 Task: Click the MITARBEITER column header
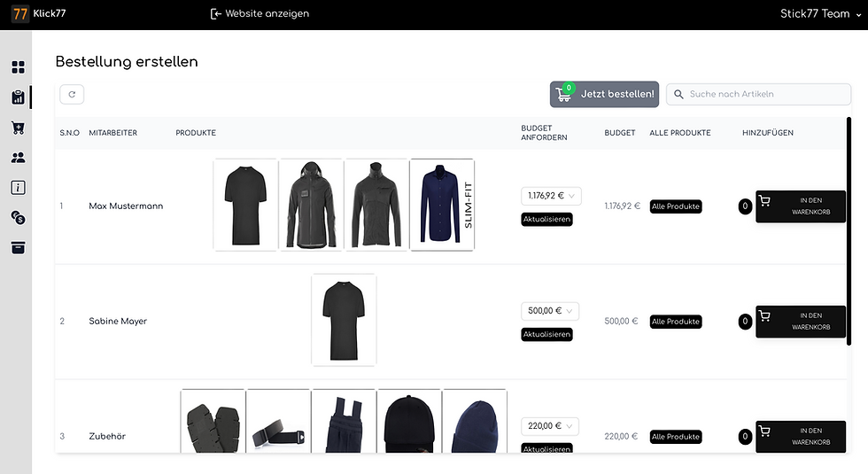pos(113,133)
